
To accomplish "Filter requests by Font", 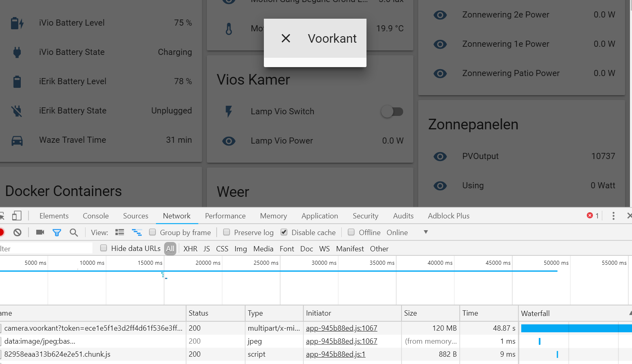I will coord(287,248).
